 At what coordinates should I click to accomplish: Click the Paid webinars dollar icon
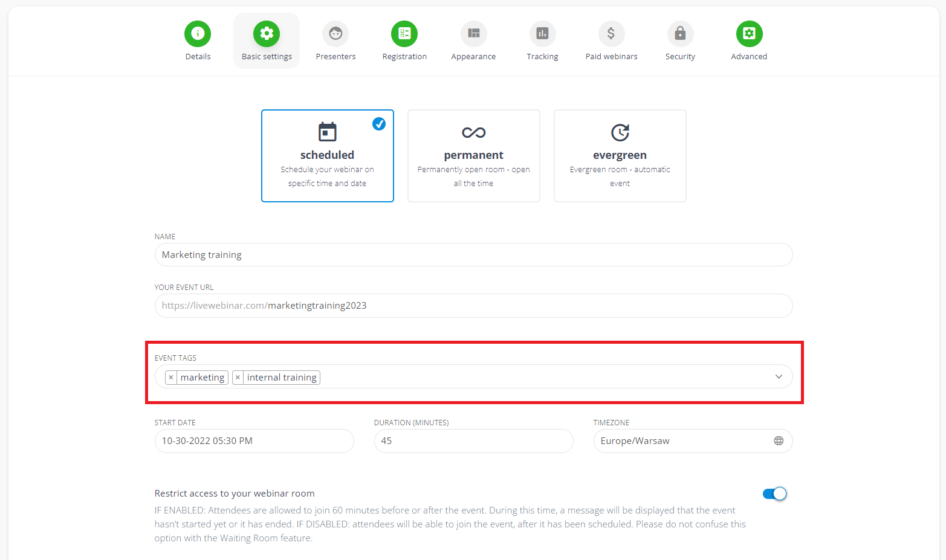(611, 34)
